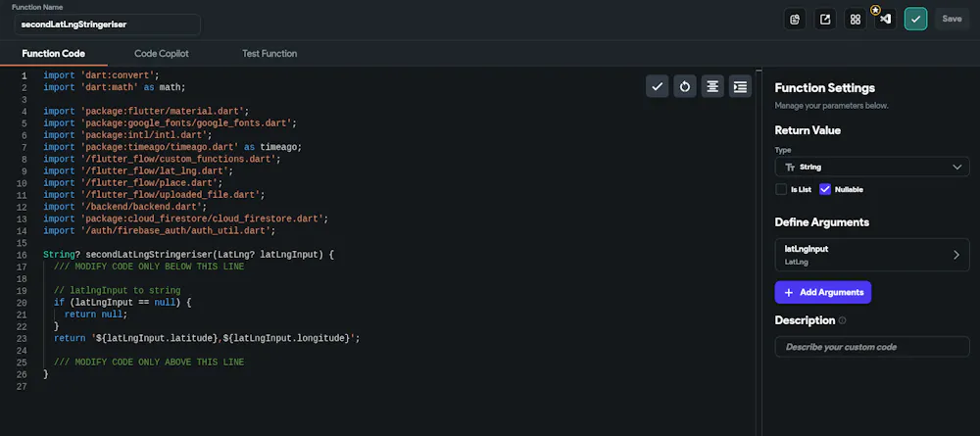This screenshot has width=980, height=436.
Task: Click the uploaded_file.dart import line
Action: pyautogui.click(x=155, y=194)
